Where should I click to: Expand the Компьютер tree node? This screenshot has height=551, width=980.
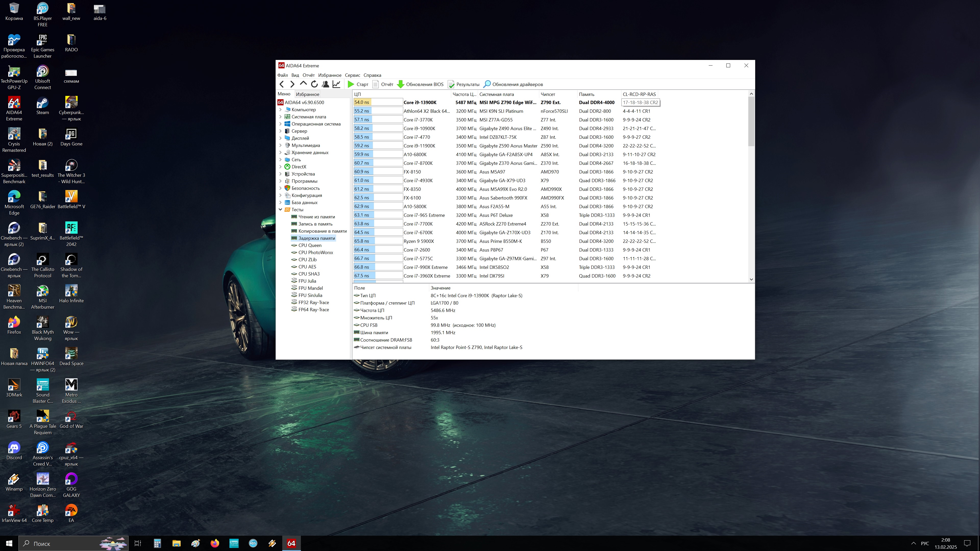coord(280,109)
